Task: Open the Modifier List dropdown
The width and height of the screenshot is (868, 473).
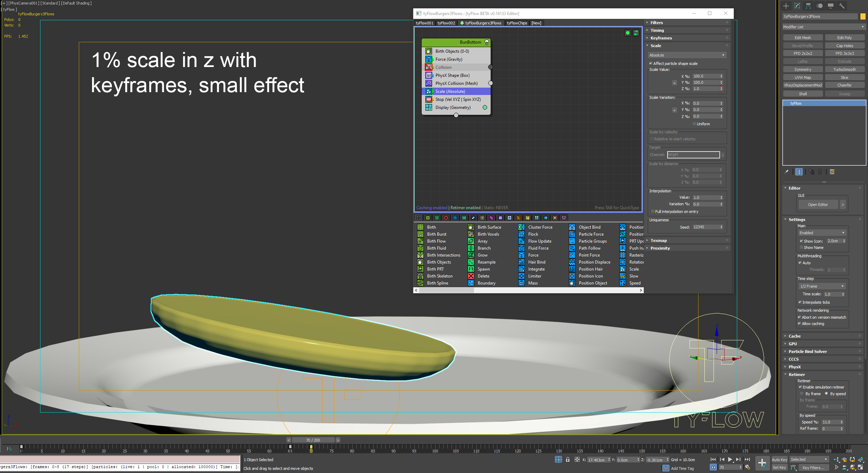Action: click(823, 27)
